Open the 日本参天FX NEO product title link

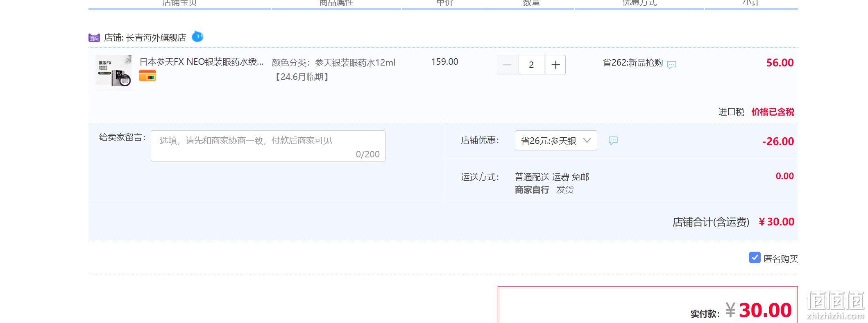202,62
